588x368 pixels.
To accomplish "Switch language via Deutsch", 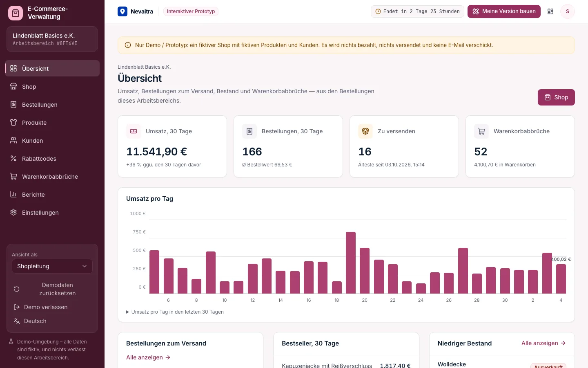I will tap(52, 321).
